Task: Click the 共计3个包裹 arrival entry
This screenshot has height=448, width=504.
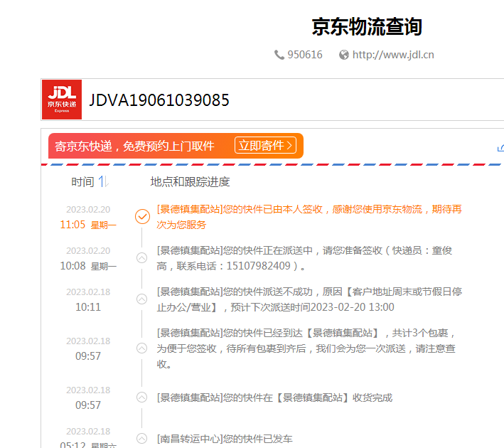Action: coord(306,348)
